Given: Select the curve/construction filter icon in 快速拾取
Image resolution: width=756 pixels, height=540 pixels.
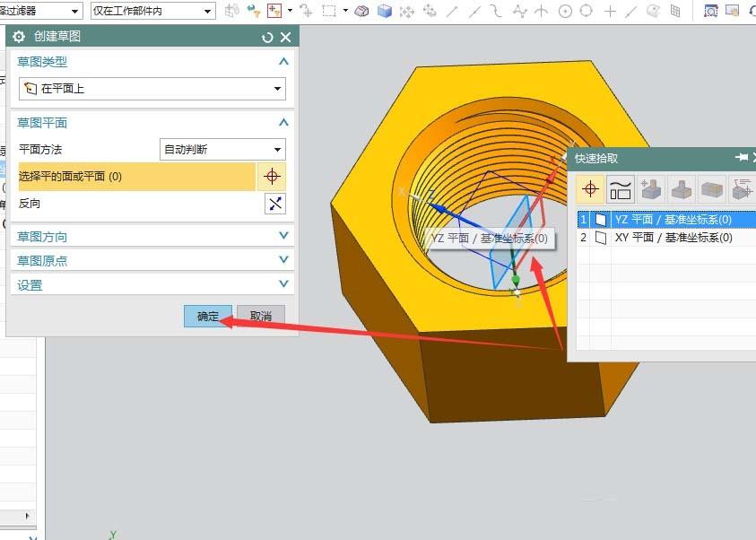Looking at the screenshot, I should point(621,189).
